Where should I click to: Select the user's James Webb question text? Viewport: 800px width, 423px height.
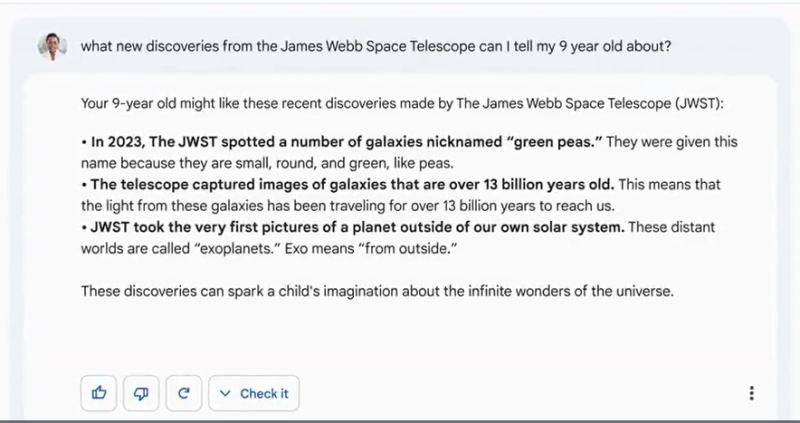click(376, 46)
